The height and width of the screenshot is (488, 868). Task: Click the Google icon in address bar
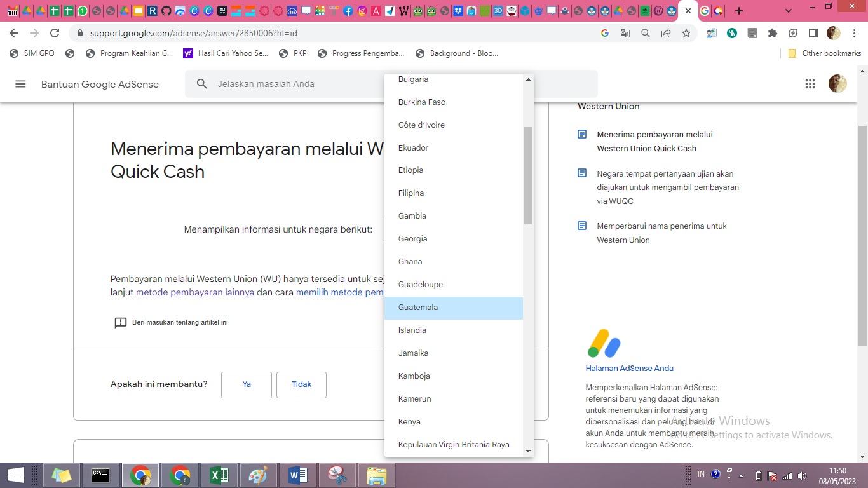click(605, 33)
